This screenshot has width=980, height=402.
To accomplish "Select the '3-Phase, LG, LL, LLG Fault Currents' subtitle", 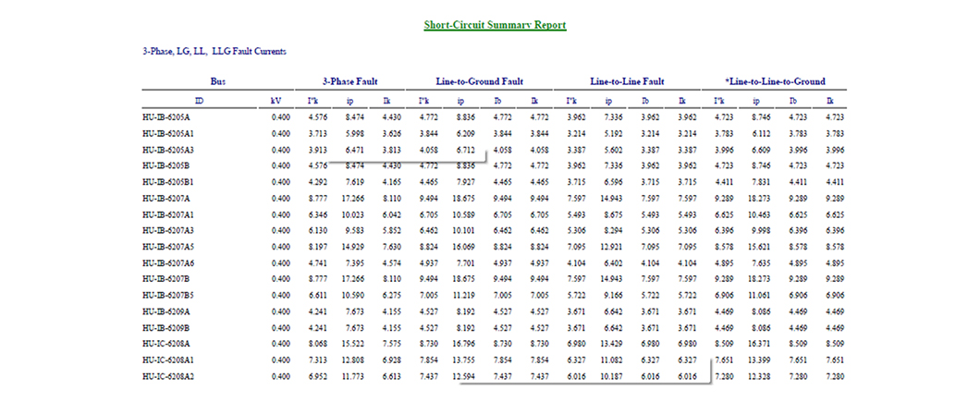I will coord(215,51).
